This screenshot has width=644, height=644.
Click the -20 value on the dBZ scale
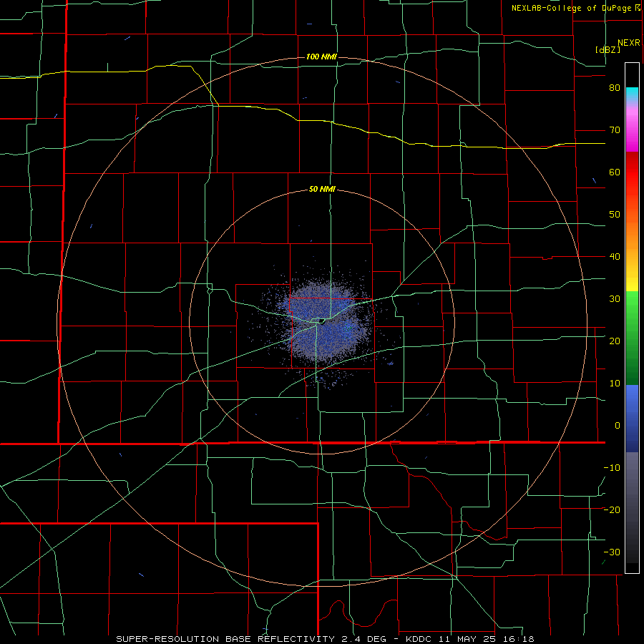(x=612, y=509)
